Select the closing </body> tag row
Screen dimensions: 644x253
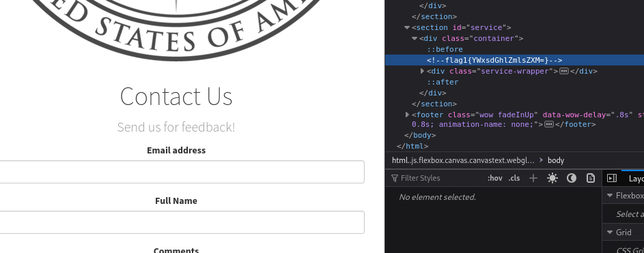click(x=420, y=135)
